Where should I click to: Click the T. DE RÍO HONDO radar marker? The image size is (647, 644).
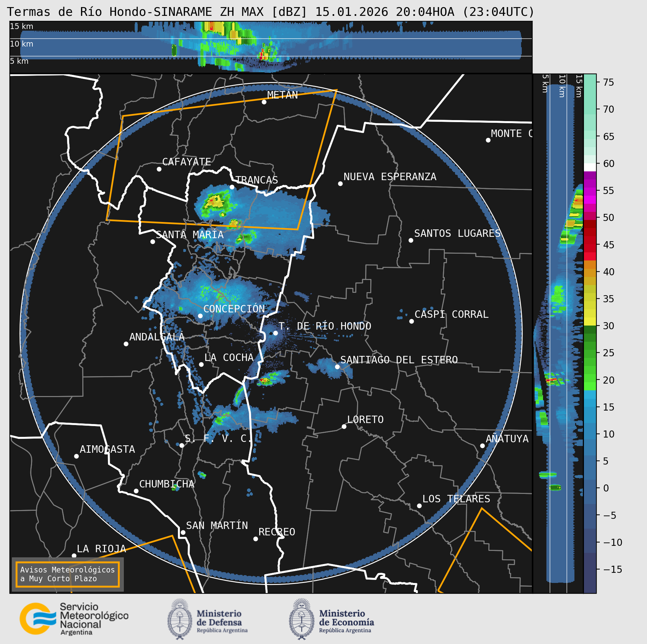pos(275,333)
